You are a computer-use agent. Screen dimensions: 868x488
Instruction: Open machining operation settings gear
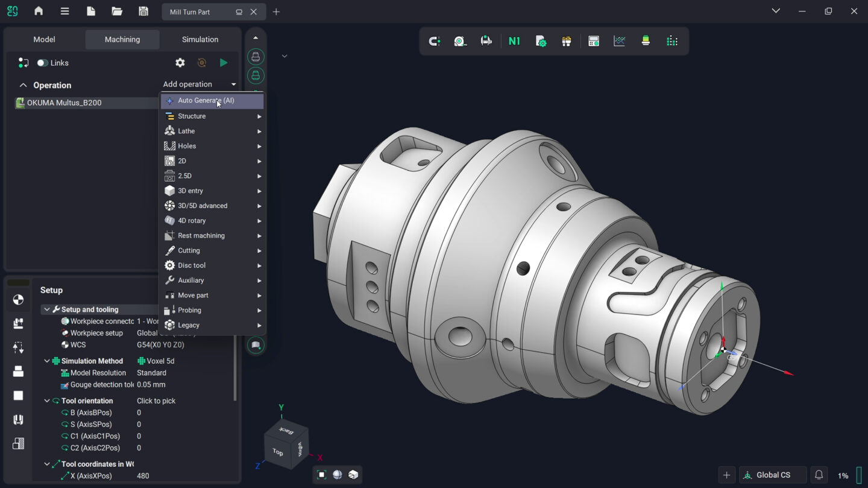[180, 62]
